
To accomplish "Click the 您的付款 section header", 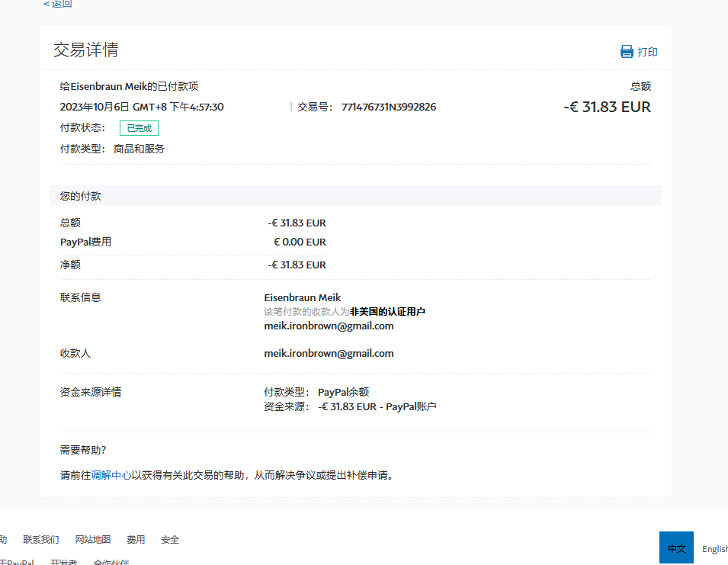I will point(81,196).
